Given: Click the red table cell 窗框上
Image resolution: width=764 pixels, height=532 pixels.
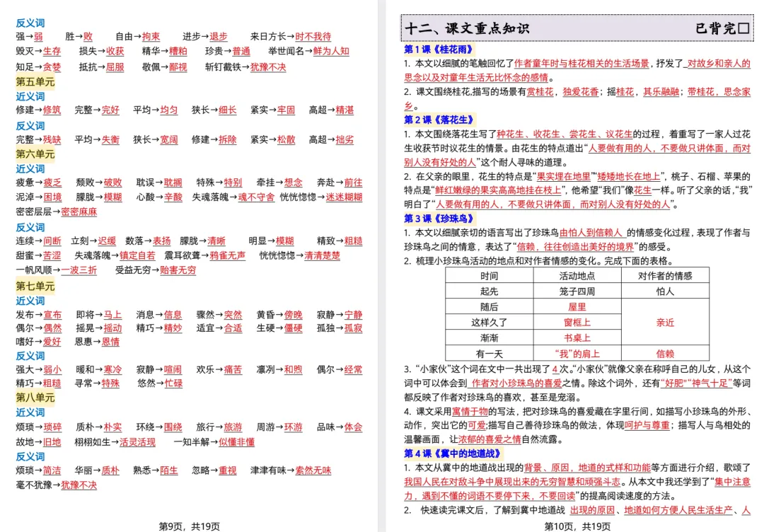Looking at the screenshot, I should tap(577, 323).
